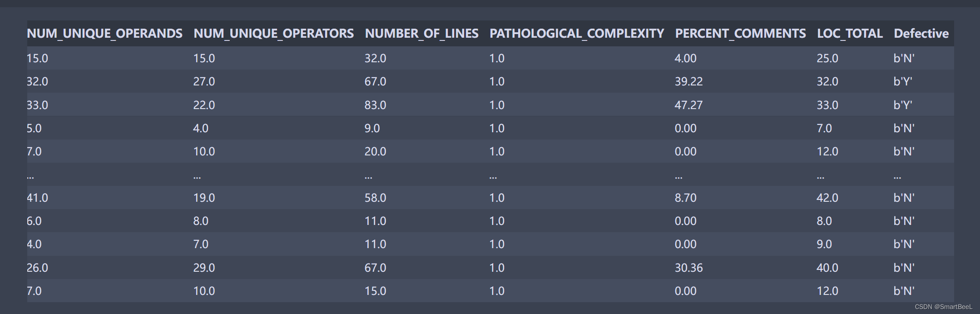Screen dimensions: 980x314
Task: Click the ellipsis under Defective column
Action: (897, 177)
